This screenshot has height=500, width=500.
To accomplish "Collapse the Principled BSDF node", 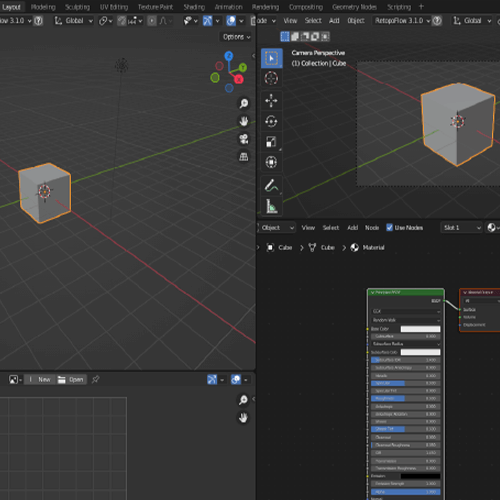I will click(x=373, y=292).
